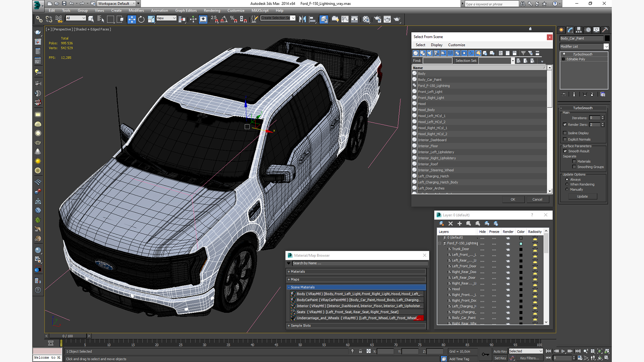Activate the Select and Rotate tool
644x362 pixels.
coord(142,19)
